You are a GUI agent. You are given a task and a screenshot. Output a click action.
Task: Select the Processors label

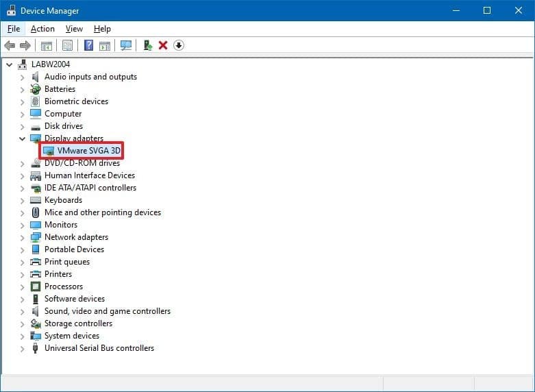(x=64, y=286)
